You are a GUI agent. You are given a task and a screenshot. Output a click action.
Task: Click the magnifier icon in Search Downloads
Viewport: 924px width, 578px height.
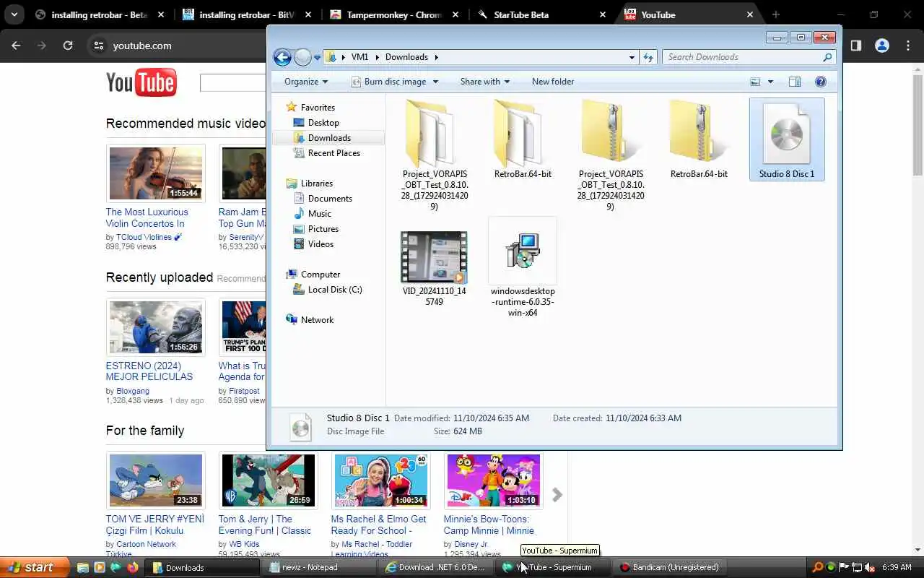click(x=828, y=57)
